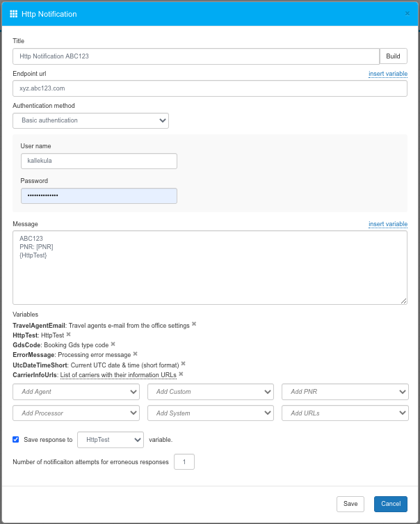Toggle the Save response to checkbox
Screen dimensions: 420x524
(16, 440)
